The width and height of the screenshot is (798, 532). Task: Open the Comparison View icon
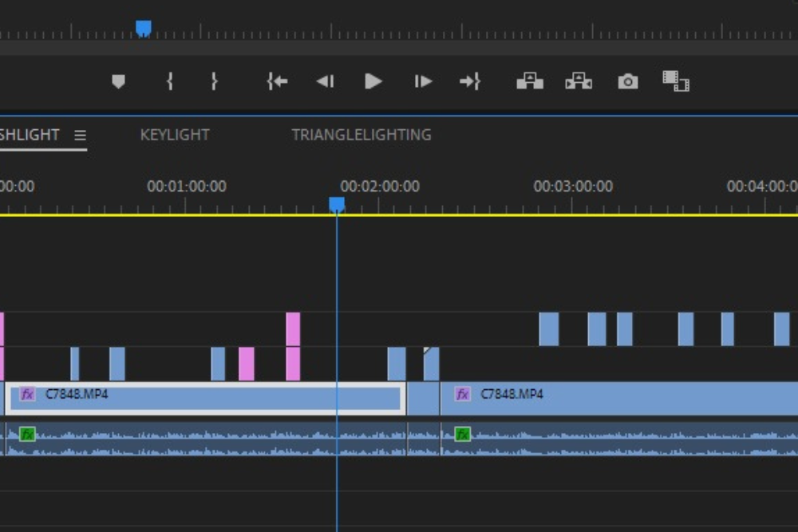675,81
